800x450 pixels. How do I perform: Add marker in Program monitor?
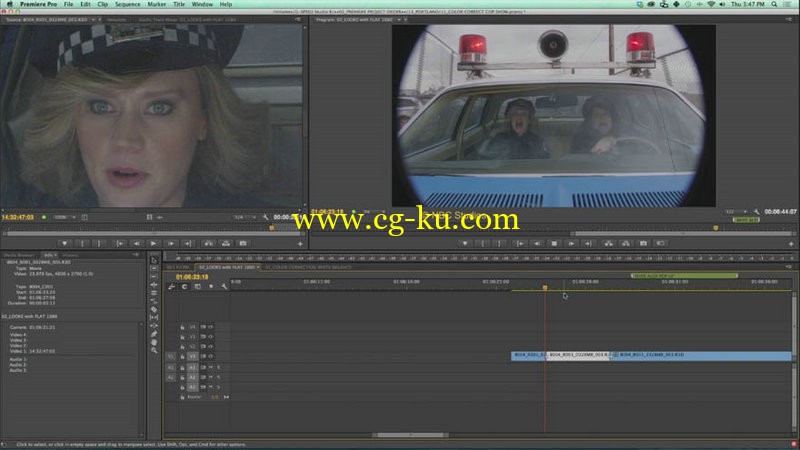coord(465,244)
